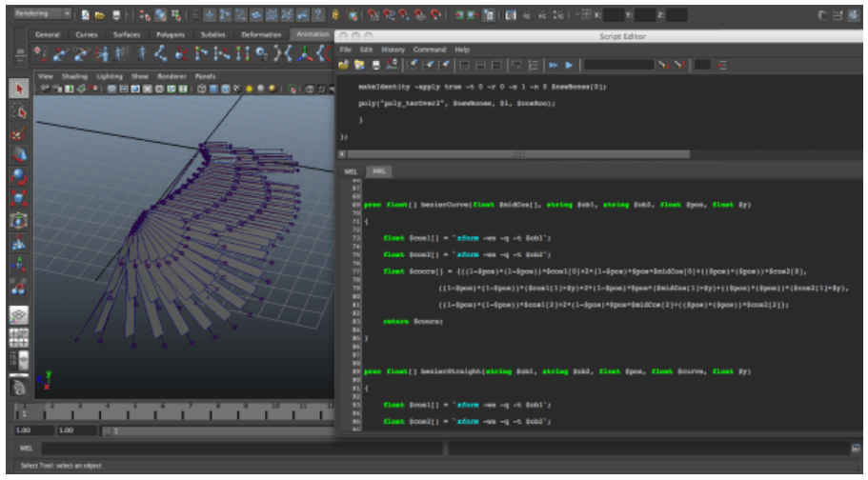
Task: Toggle show line numbers in Script Editor
Action: (x=535, y=65)
